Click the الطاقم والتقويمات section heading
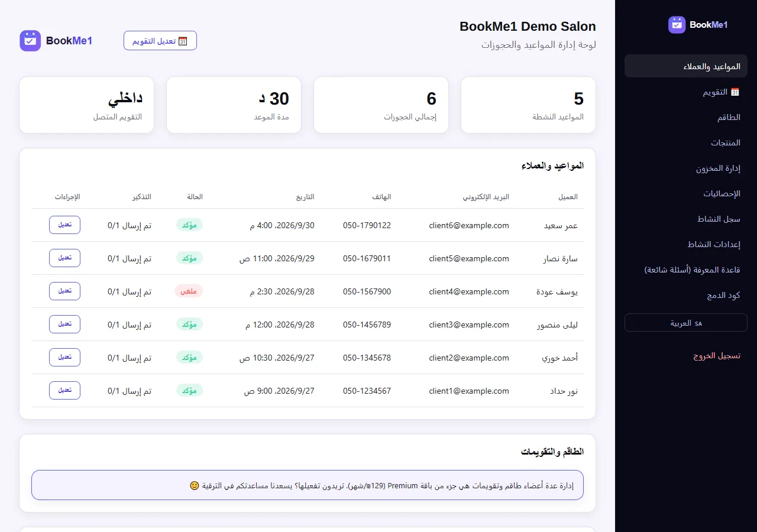This screenshot has height=532, width=757. pos(552,452)
